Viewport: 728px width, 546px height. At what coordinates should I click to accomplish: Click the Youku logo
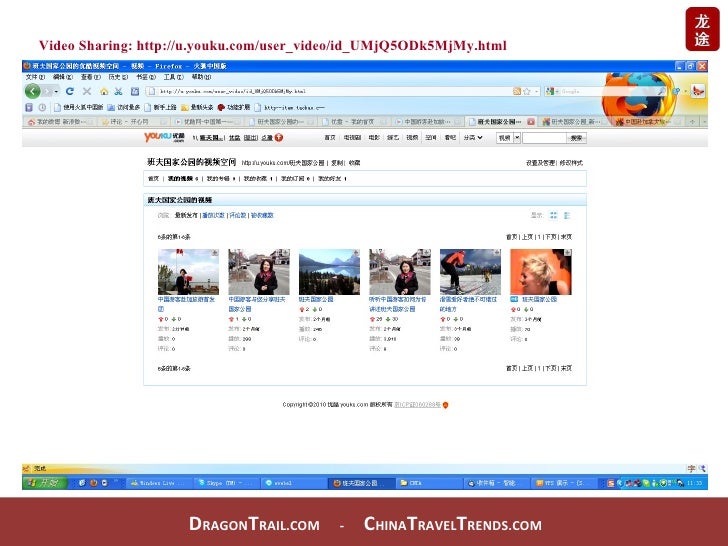point(164,137)
